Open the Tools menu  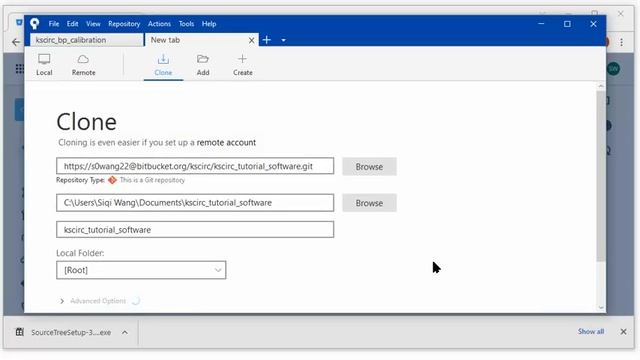click(x=186, y=24)
